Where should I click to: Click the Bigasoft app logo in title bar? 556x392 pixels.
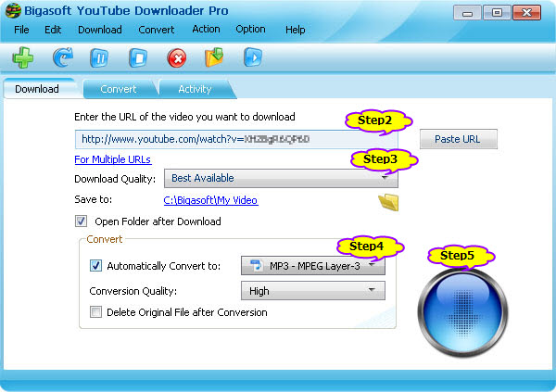tap(13, 10)
